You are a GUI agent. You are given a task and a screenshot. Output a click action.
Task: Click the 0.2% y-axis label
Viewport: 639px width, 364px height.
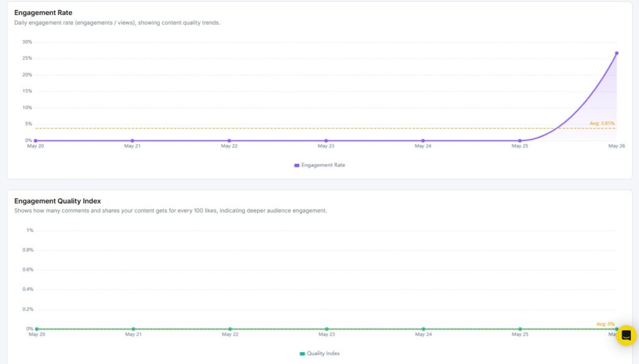click(27, 309)
